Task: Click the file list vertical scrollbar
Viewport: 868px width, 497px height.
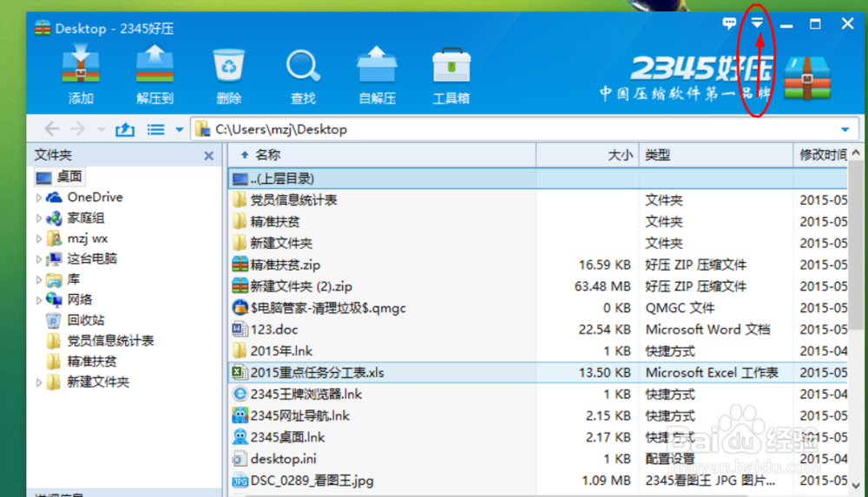Action: pyautogui.click(x=856, y=244)
